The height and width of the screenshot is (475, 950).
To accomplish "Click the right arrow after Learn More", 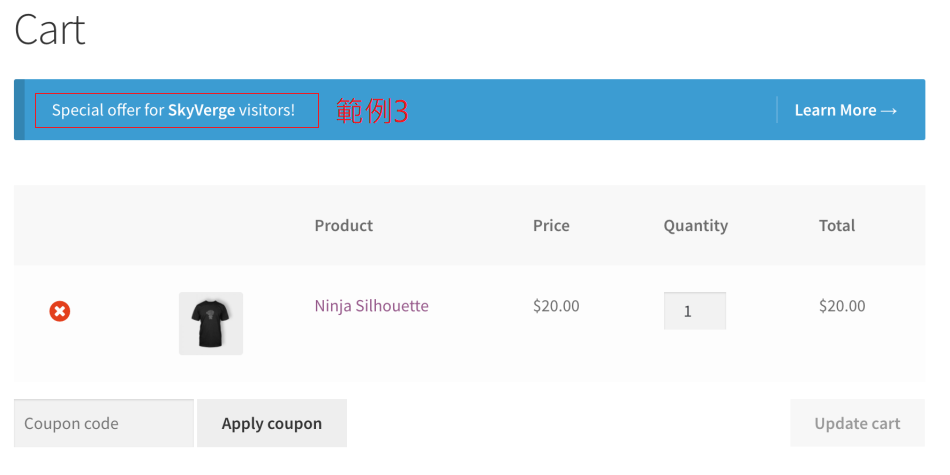I will (x=889, y=111).
